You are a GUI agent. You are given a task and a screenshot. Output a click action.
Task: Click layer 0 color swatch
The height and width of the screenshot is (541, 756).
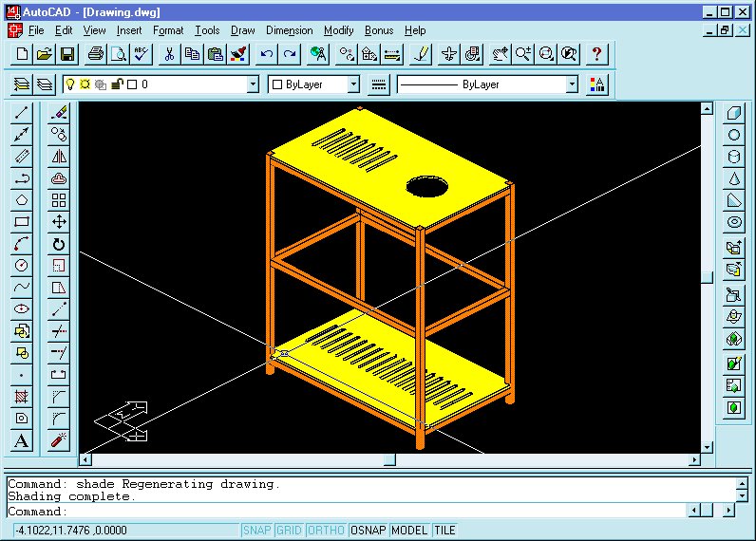(132, 84)
